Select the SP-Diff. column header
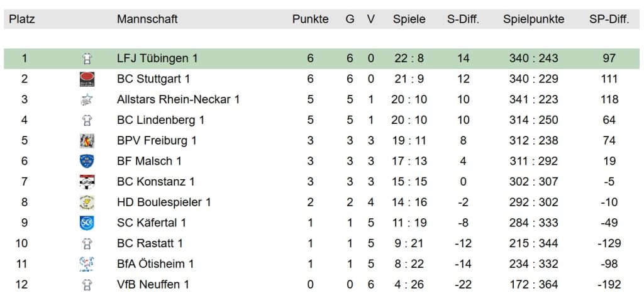Viewport: 644px width, 305px height. pyautogui.click(x=609, y=19)
